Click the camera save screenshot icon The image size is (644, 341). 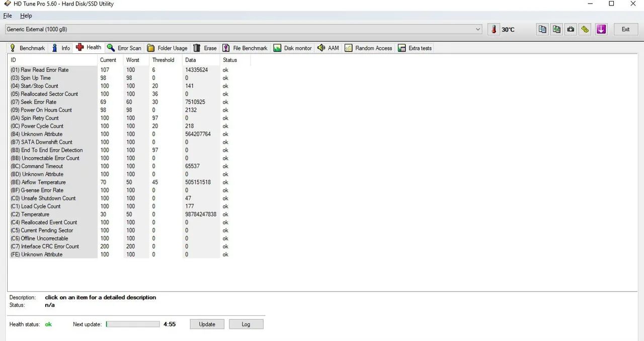(571, 29)
